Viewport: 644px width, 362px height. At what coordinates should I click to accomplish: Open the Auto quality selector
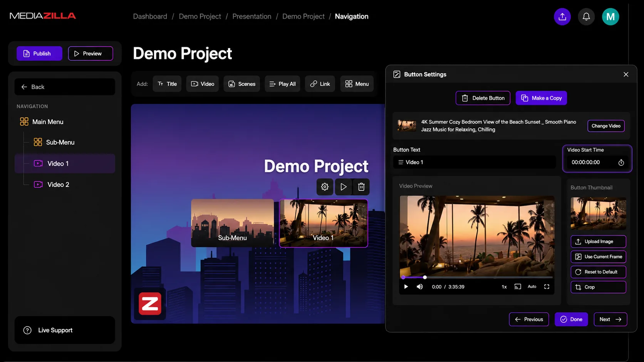point(532,287)
